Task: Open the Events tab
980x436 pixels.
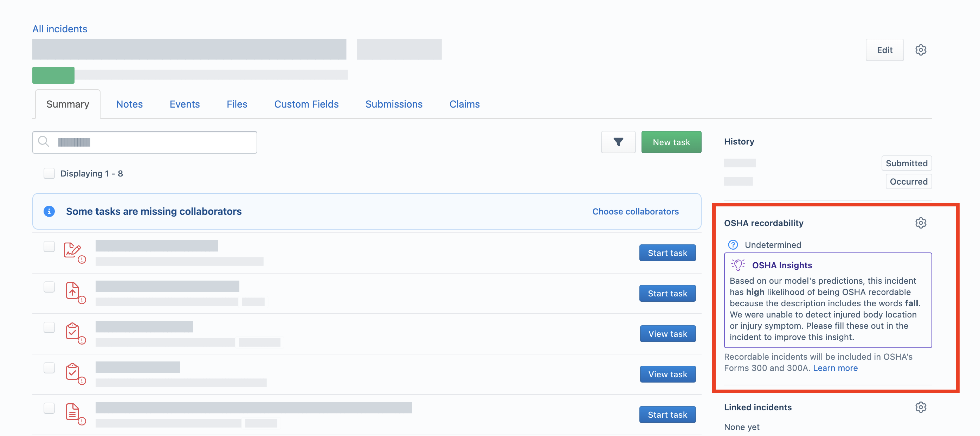Action: click(x=185, y=104)
